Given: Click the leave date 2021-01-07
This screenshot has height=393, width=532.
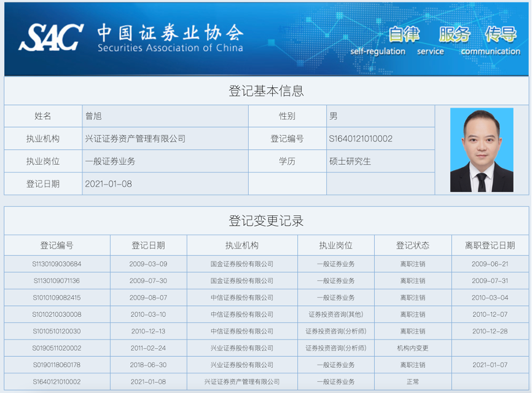Looking at the screenshot, I should [490, 365].
